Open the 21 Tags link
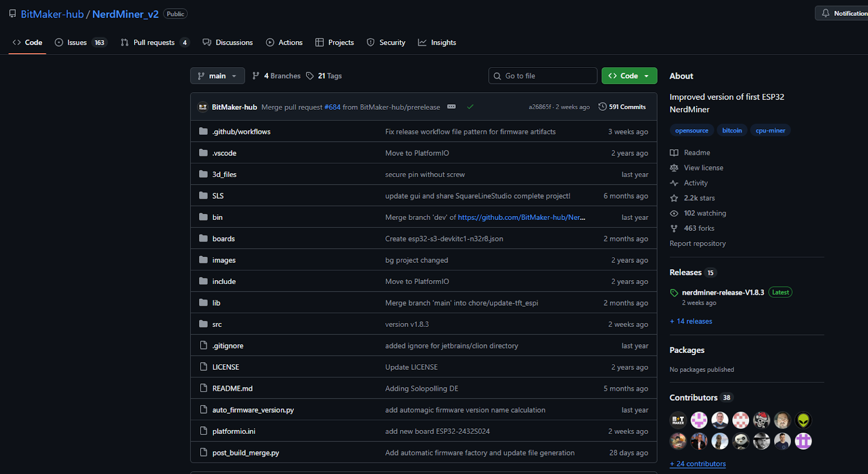The width and height of the screenshot is (868, 474). pyautogui.click(x=324, y=76)
